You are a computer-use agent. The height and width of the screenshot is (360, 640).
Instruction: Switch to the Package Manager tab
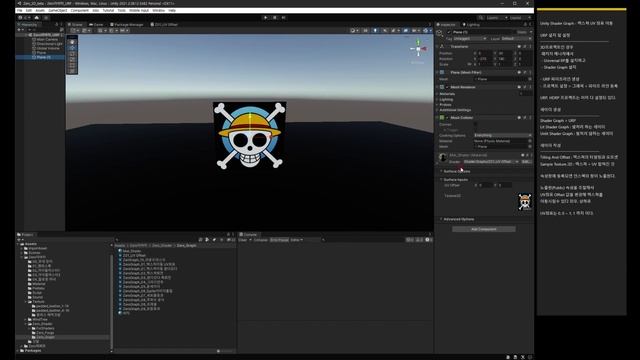tap(127, 24)
